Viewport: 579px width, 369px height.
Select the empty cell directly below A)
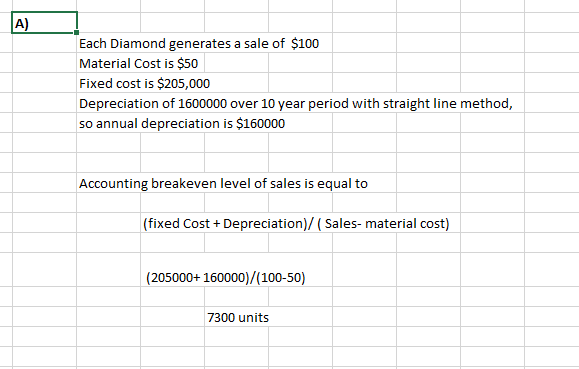coord(44,43)
